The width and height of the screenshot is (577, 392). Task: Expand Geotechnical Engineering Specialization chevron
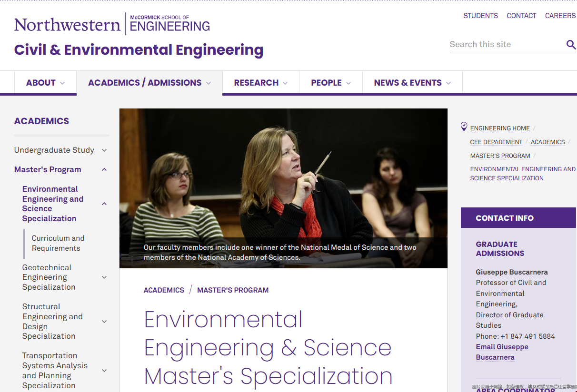click(x=104, y=277)
